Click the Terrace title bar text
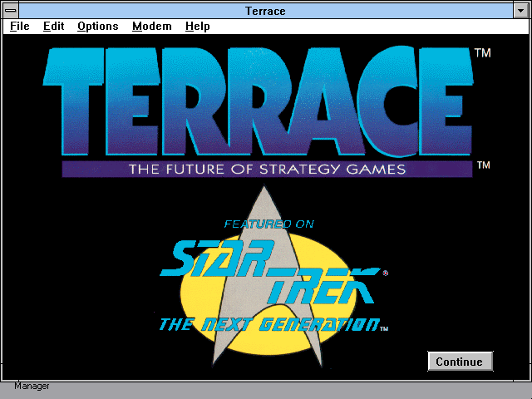Image resolution: width=532 pixels, height=399 pixels. [x=265, y=11]
